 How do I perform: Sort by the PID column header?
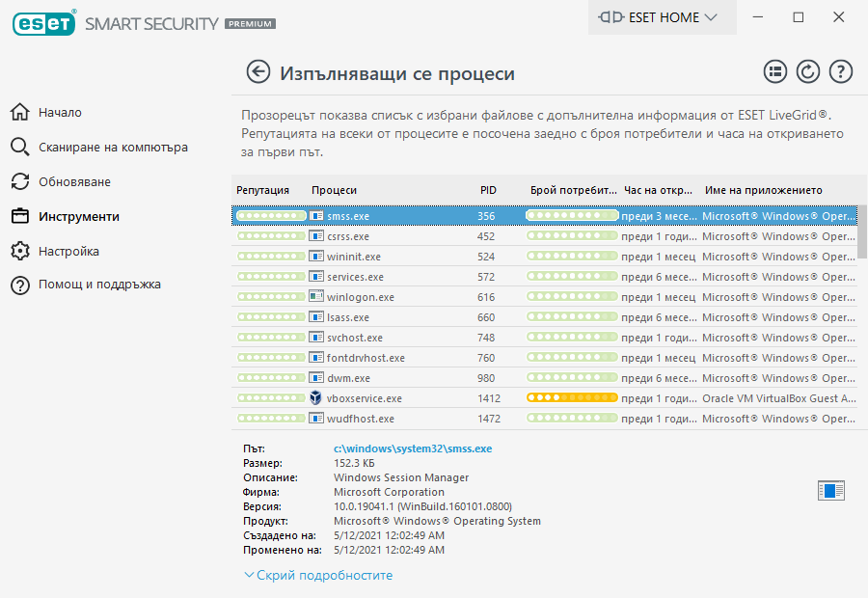[488, 190]
